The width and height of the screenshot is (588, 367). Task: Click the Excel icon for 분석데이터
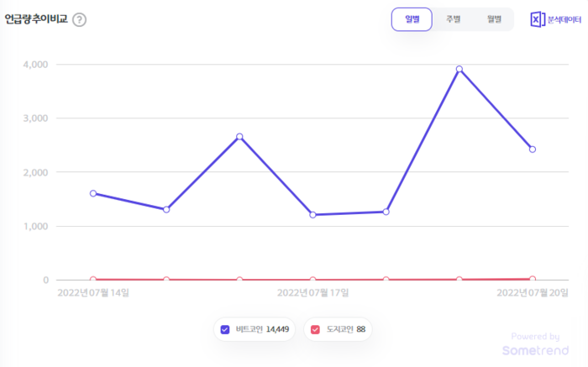pyautogui.click(x=538, y=19)
